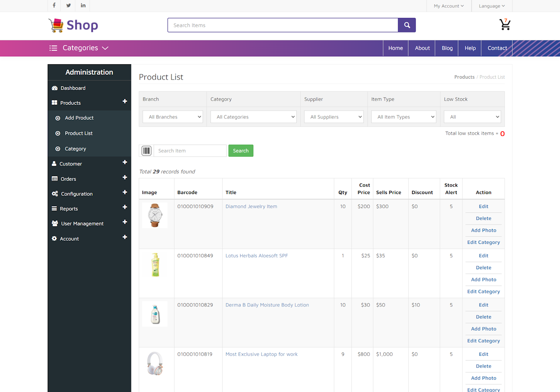Click the barcode scanner icon beside Search Item
Viewport: 560px width, 392px height.
click(x=146, y=150)
